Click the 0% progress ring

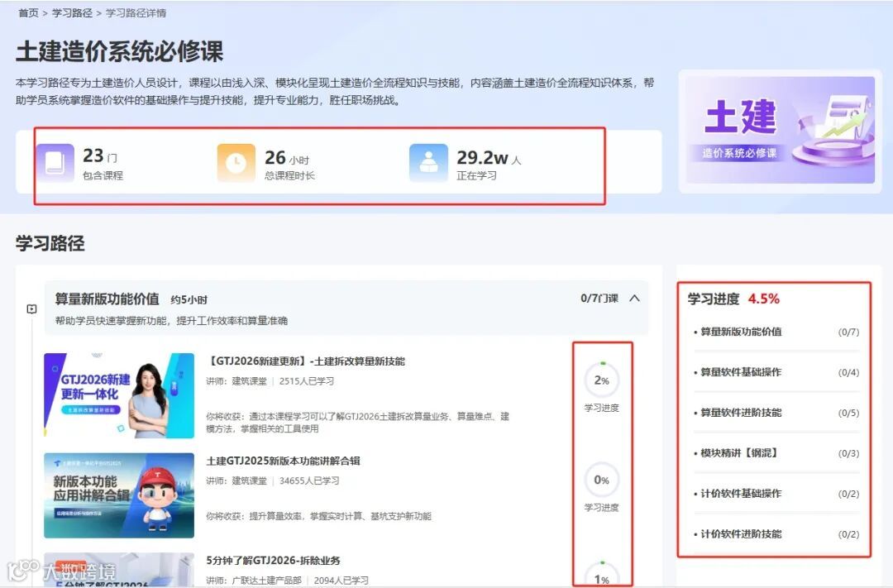pyautogui.click(x=601, y=480)
